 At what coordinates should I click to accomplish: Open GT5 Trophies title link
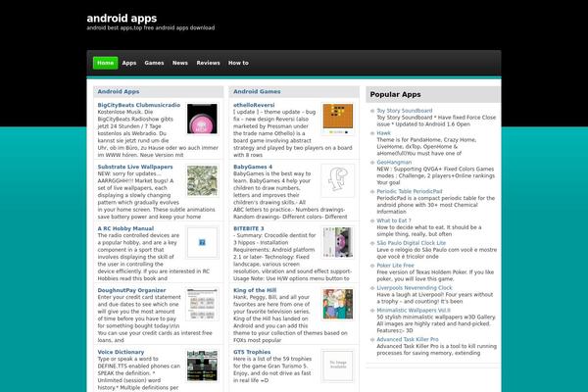tap(252, 352)
